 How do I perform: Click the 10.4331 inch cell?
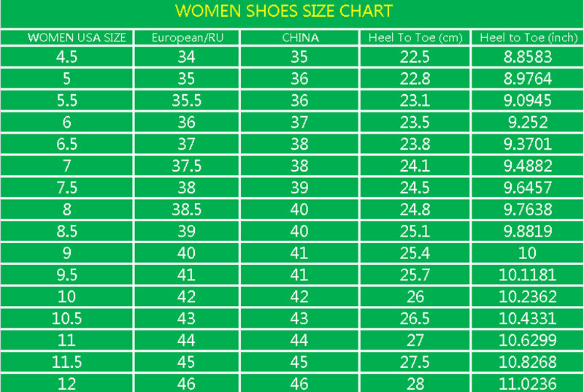pyautogui.click(x=527, y=318)
